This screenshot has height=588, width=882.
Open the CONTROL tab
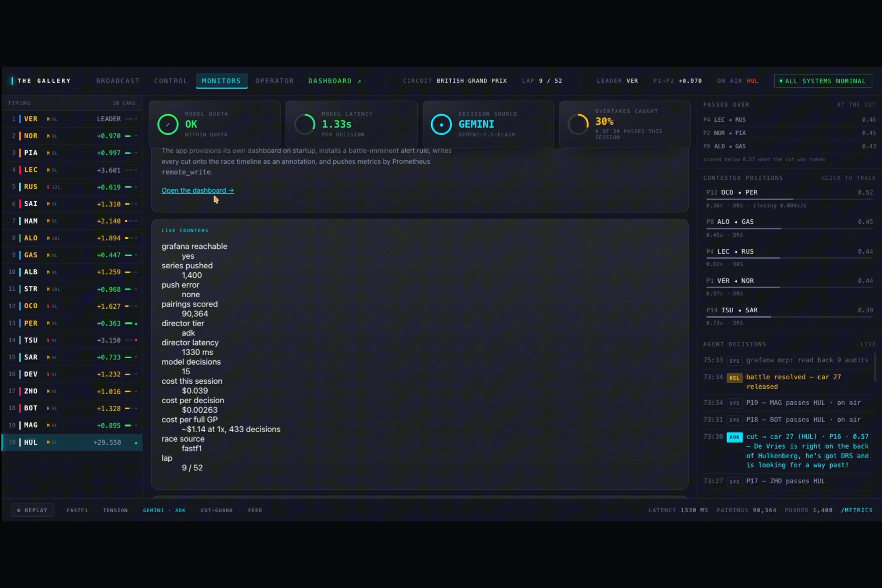(x=170, y=81)
